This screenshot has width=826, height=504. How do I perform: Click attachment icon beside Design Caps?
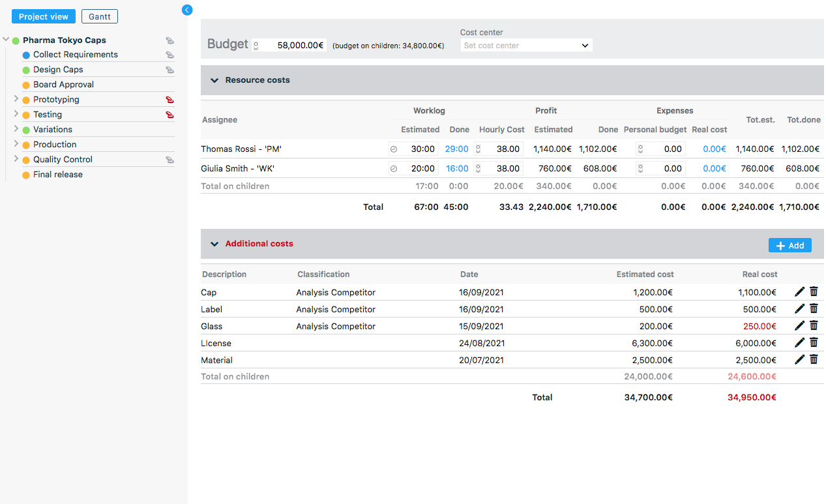tap(170, 70)
